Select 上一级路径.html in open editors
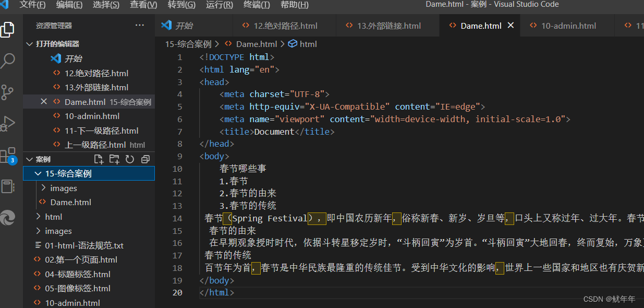The height and width of the screenshot is (308, 644). [89, 145]
